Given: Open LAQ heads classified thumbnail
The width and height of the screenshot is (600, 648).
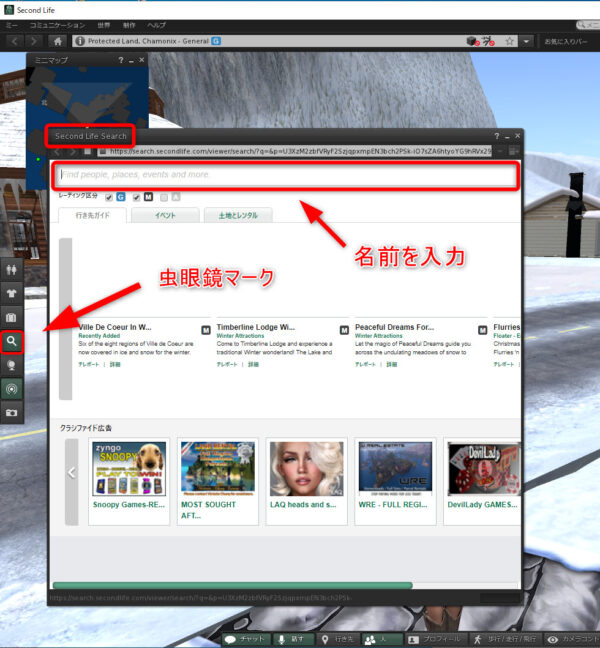Looking at the screenshot, I should click(307, 469).
